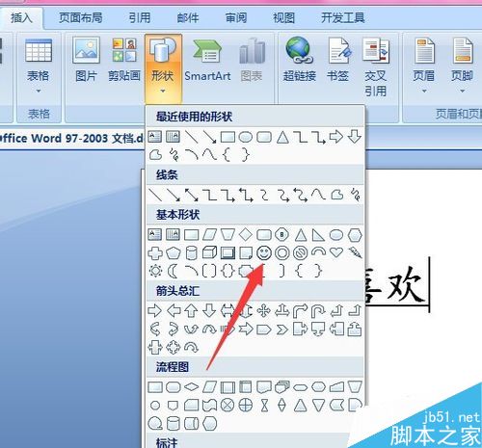This screenshot has width=482, height=448.
Task: Select the Diamond shape in 基本形状
Action: tap(246, 235)
